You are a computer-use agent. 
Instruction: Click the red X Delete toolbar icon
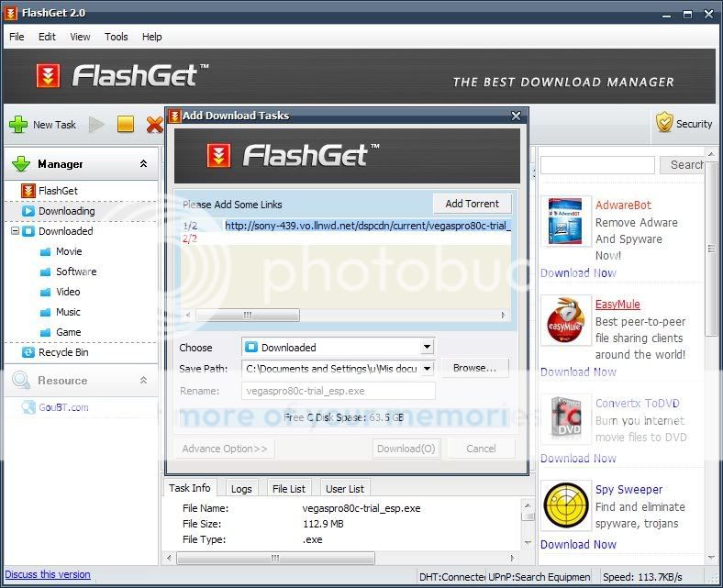[x=154, y=125]
